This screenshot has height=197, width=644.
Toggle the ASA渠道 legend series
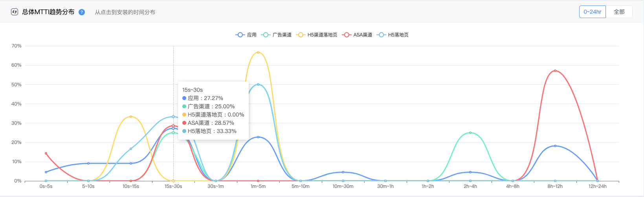[x=357, y=35]
